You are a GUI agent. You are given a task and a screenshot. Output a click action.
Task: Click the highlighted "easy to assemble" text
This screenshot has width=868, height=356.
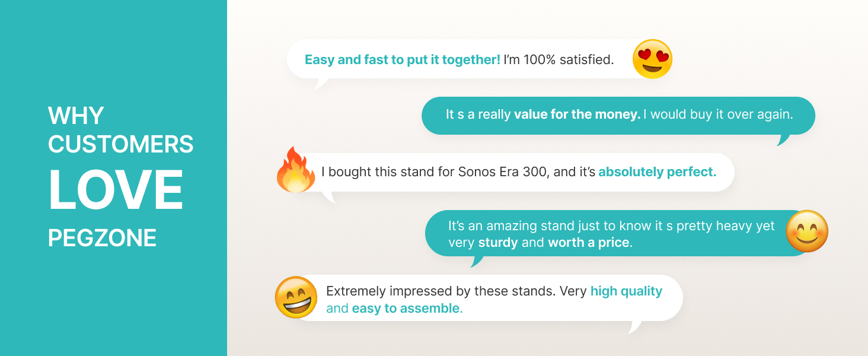click(x=406, y=309)
